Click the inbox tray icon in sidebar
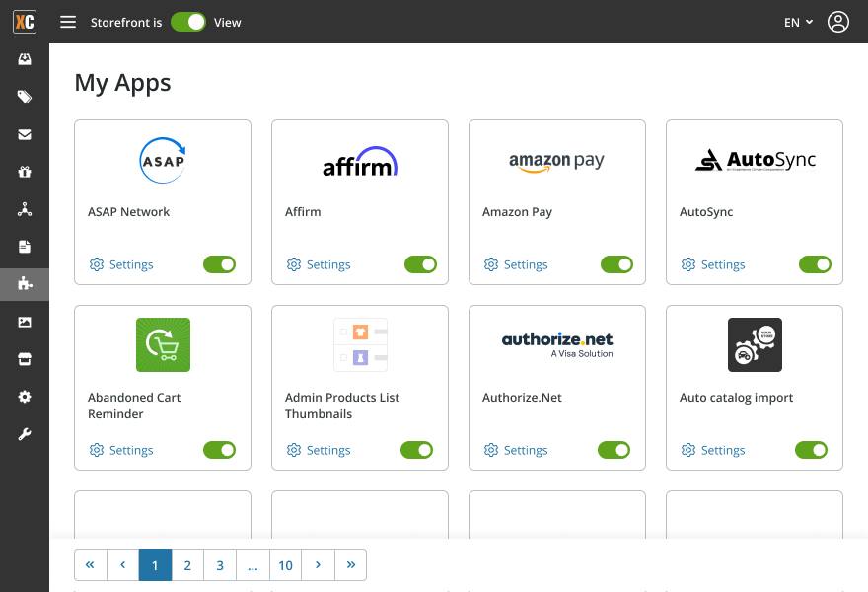Viewport: 868px width, 592px height. 25,59
